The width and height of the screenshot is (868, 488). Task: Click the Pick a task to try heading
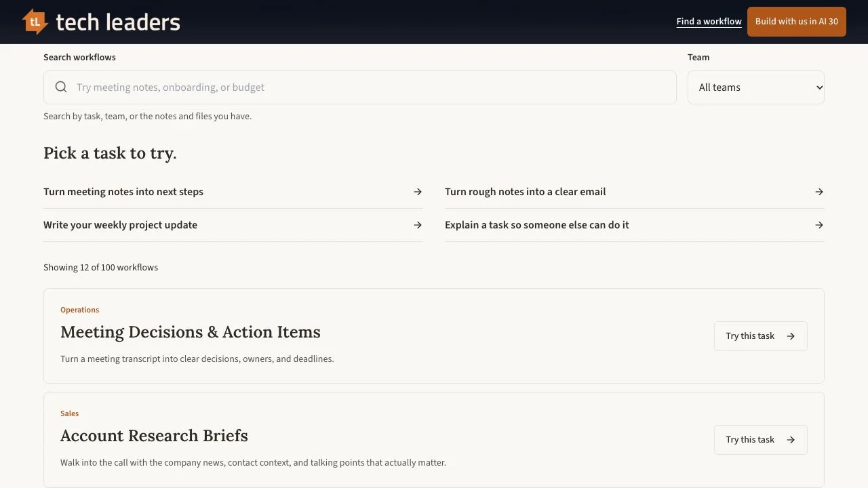(110, 153)
